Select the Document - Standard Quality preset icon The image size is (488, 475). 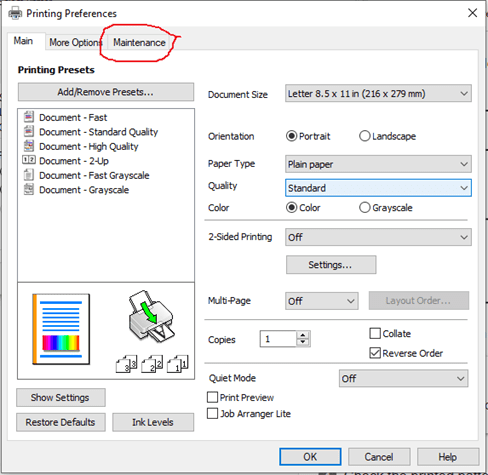[x=29, y=131]
